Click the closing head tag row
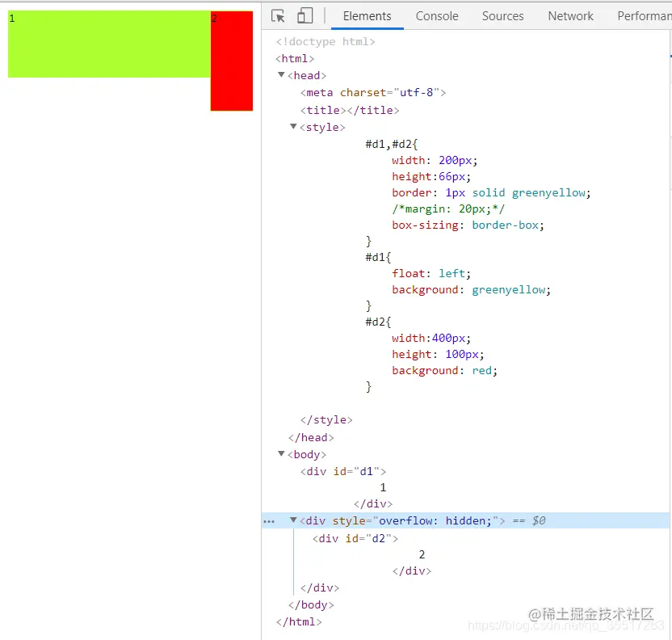Viewport: 672px width, 640px height. tap(311, 438)
